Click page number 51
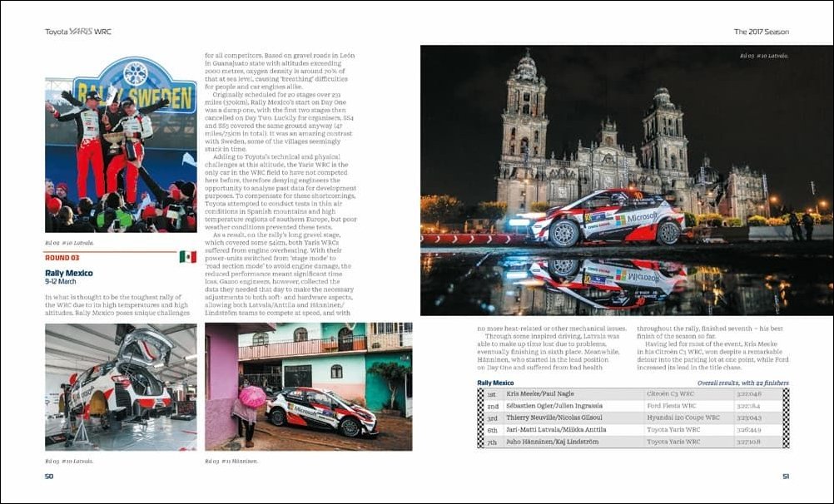The width and height of the screenshot is (834, 504). click(x=786, y=477)
